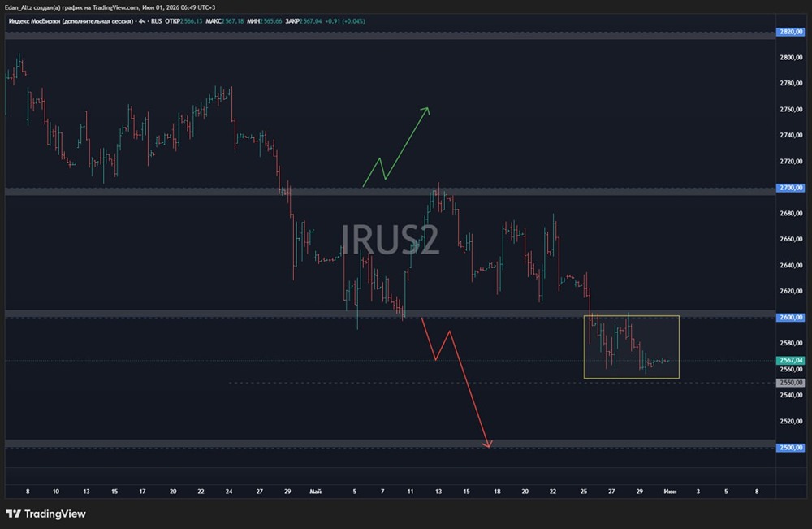Click the change value +0,91 (+0,04%)

(x=345, y=21)
